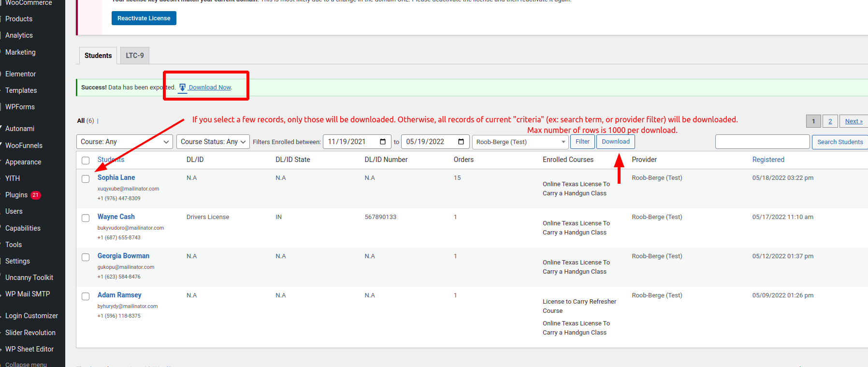Open Capabilities menu item
The width and height of the screenshot is (868, 367).
(x=23, y=228)
